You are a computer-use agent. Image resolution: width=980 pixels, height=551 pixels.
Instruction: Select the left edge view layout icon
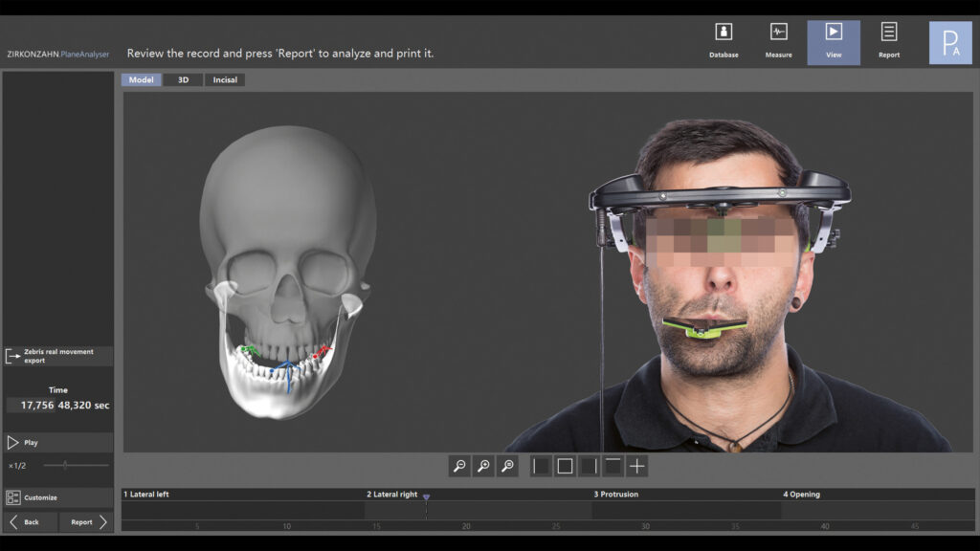coord(541,466)
